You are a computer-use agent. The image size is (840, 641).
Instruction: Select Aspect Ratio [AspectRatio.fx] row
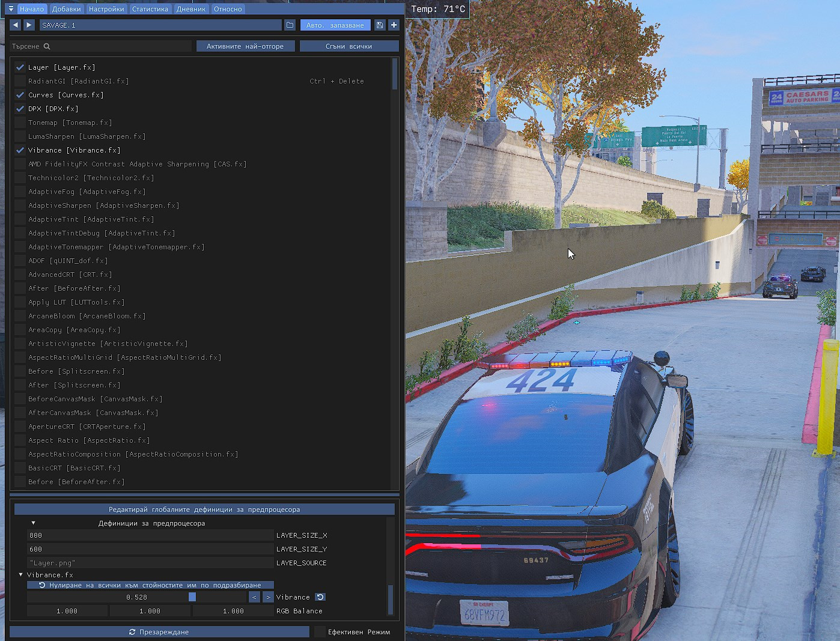(89, 440)
